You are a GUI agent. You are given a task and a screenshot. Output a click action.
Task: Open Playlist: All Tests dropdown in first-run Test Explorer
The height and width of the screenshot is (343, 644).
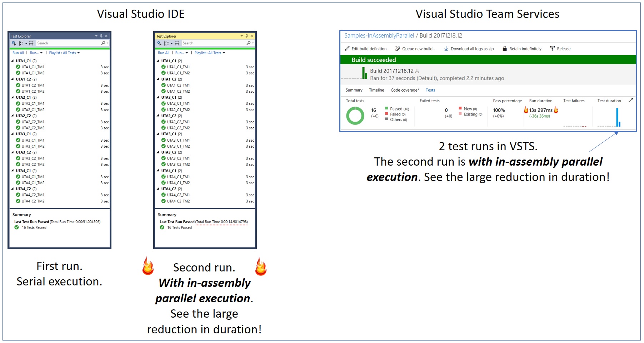pos(64,53)
